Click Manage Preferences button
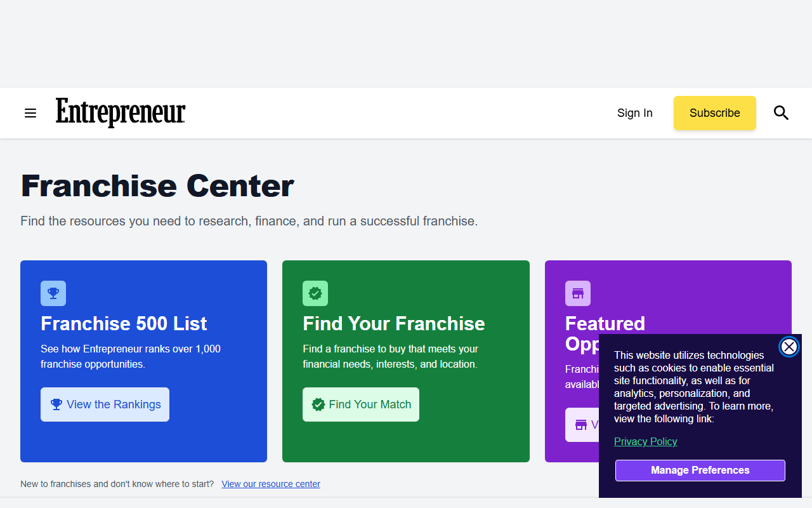The width and height of the screenshot is (812, 508). click(700, 471)
